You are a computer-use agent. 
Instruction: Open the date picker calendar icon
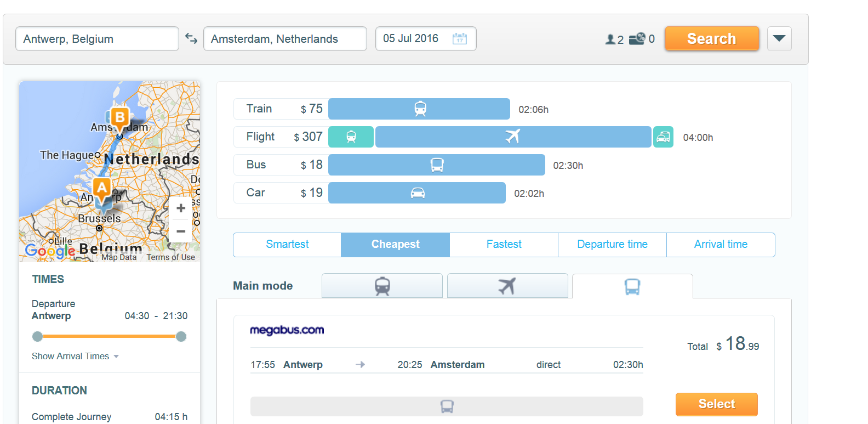coord(459,39)
